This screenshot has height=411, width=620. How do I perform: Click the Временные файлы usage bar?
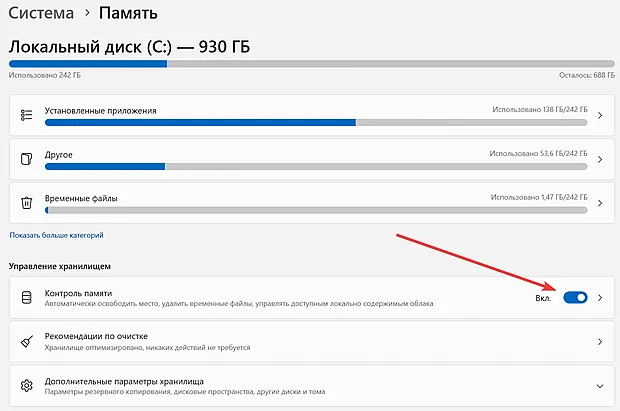(316, 210)
